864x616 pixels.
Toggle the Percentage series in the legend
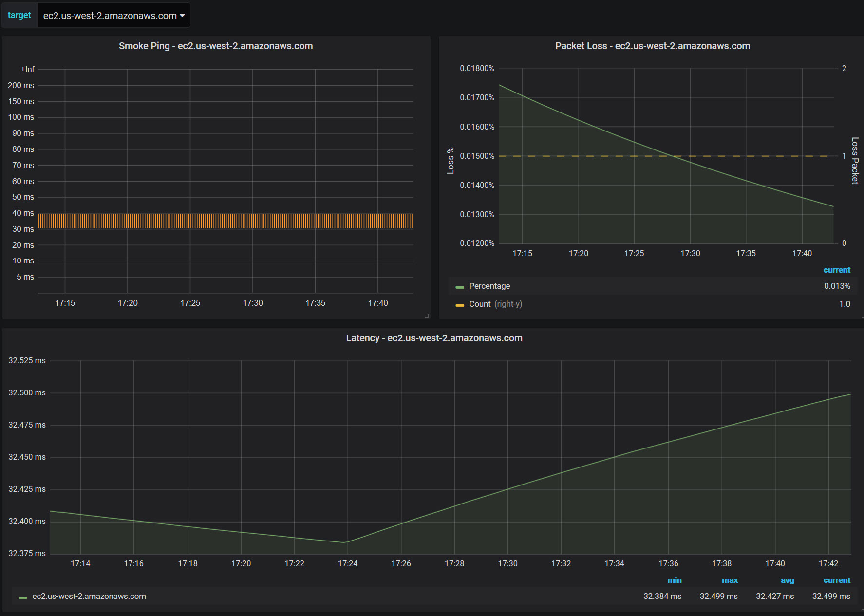click(489, 286)
